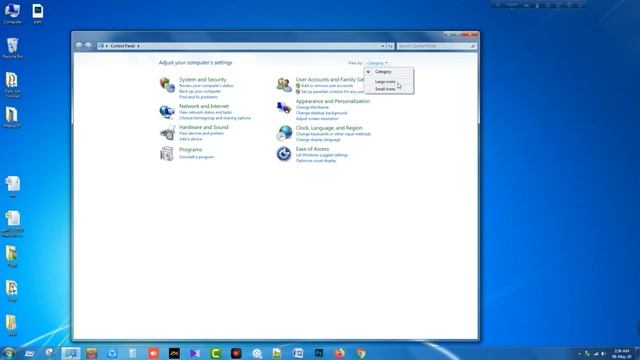Screen dimensions: 640x360
Task: Click the refresh button beside the address bar
Action: [x=390, y=46]
